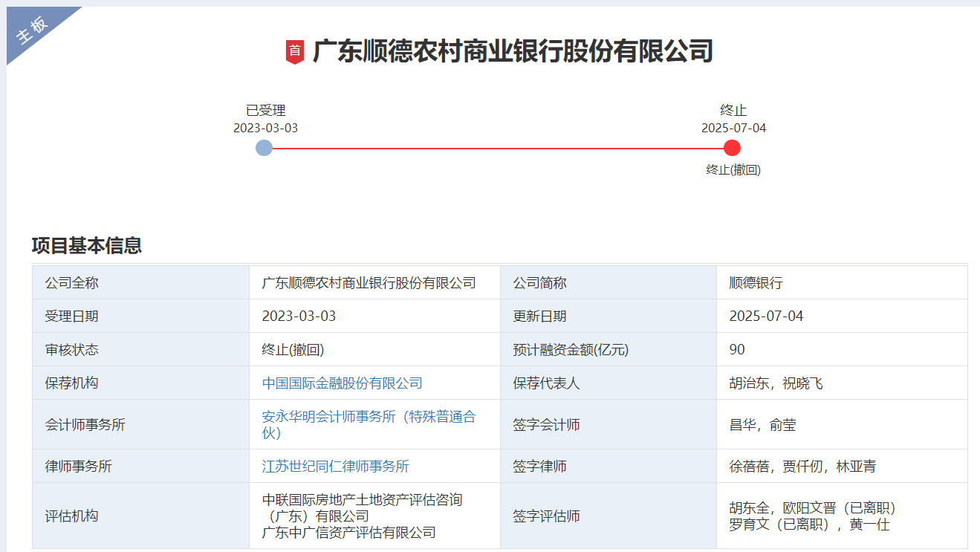This screenshot has height=552, width=980.
Task: Click the 已受理 stage label
Action: coord(266,111)
